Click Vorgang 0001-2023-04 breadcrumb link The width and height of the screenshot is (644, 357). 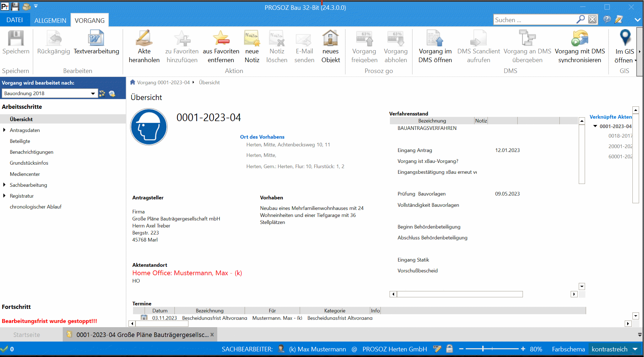164,82
